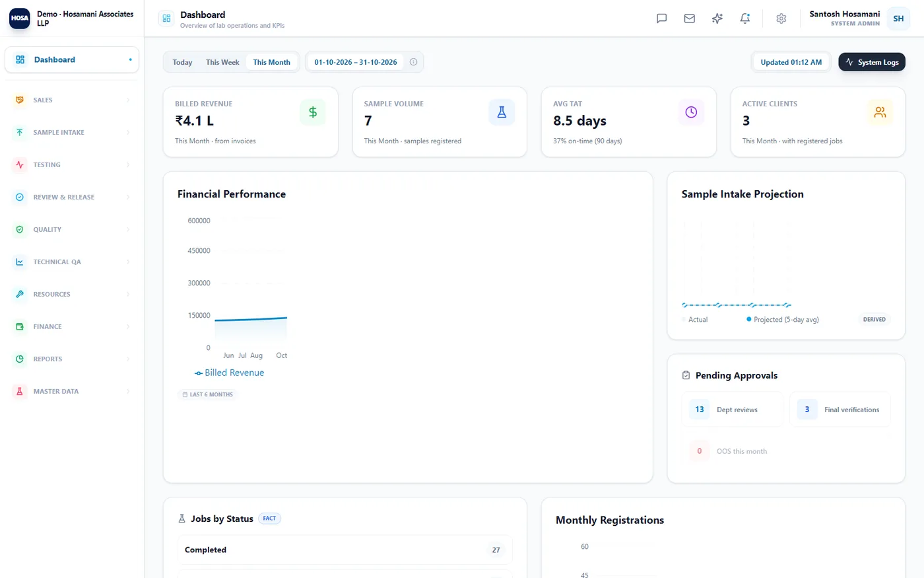Expand the Sales menu chevron
This screenshot has width=924, height=578.
pyautogui.click(x=128, y=100)
